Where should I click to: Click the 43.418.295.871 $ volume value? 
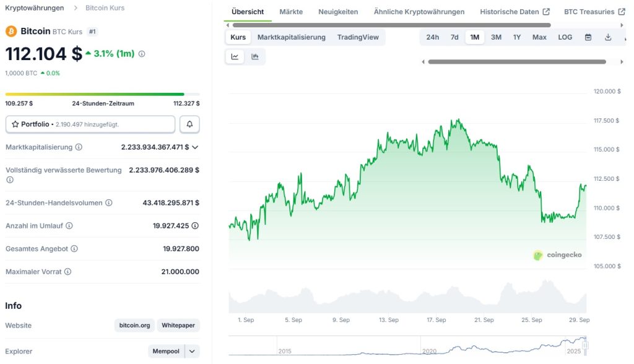point(171,202)
